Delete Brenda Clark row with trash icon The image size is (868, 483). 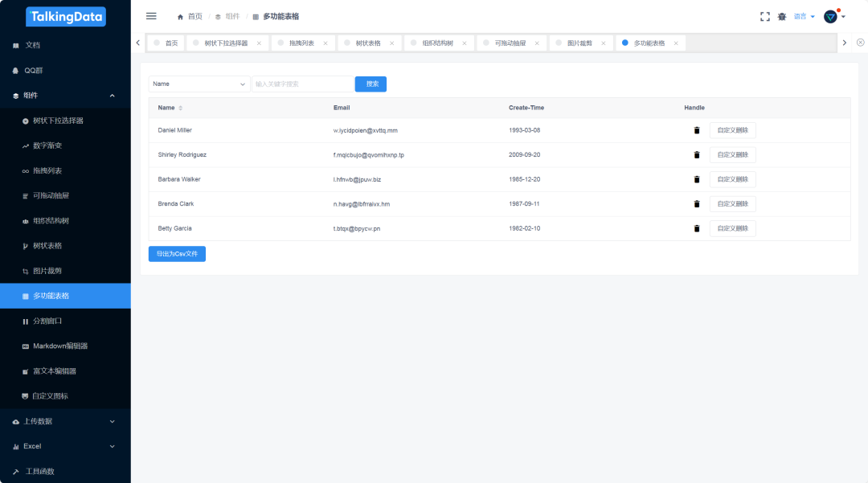click(697, 204)
